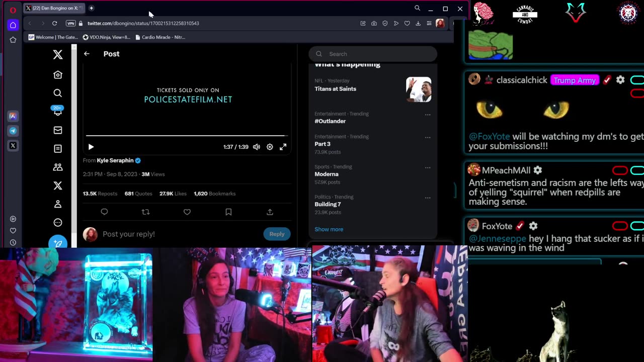
Task: Open the Profile person icon
Action: coord(58,204)
